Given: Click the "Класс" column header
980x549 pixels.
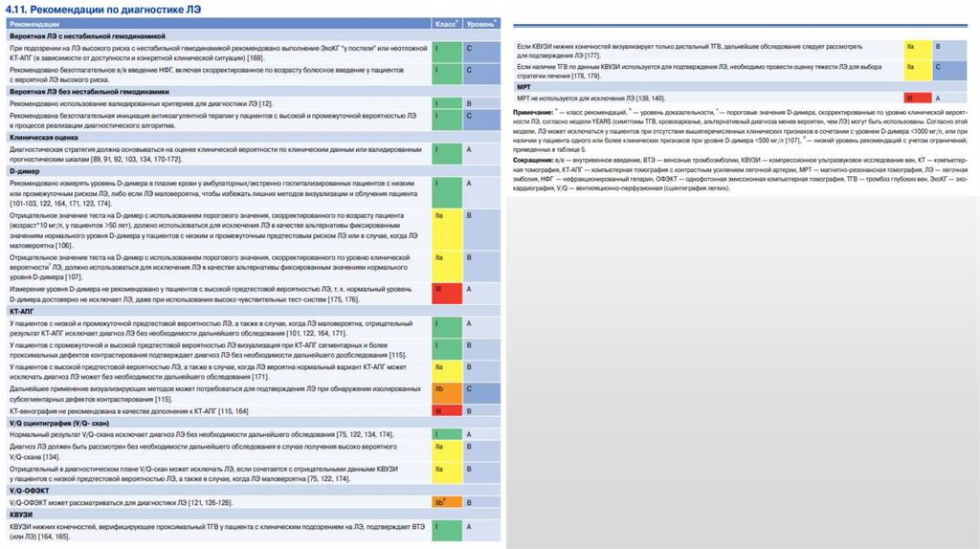Looking at the screenshot, I should pyautogui.click(x=446, y=24).
